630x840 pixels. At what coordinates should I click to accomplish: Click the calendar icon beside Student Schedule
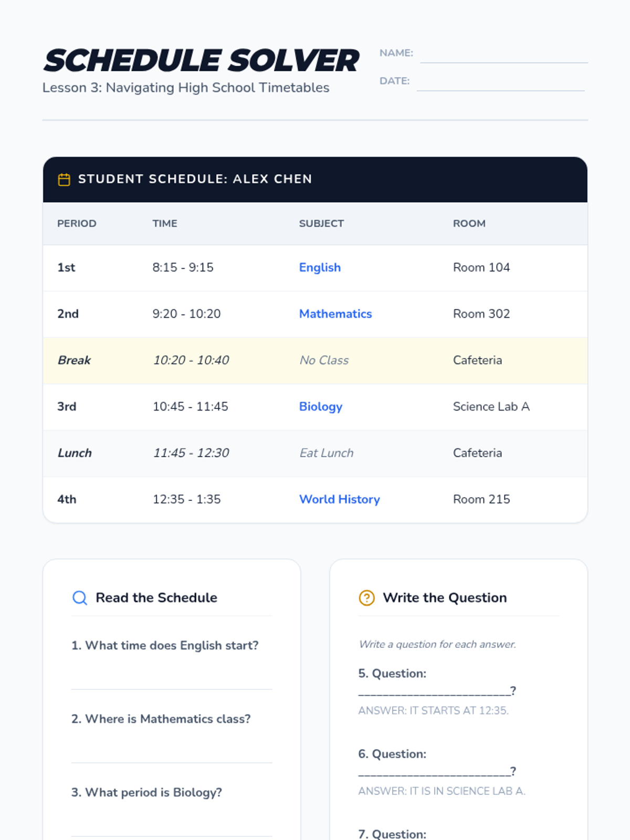pos(64,180)
